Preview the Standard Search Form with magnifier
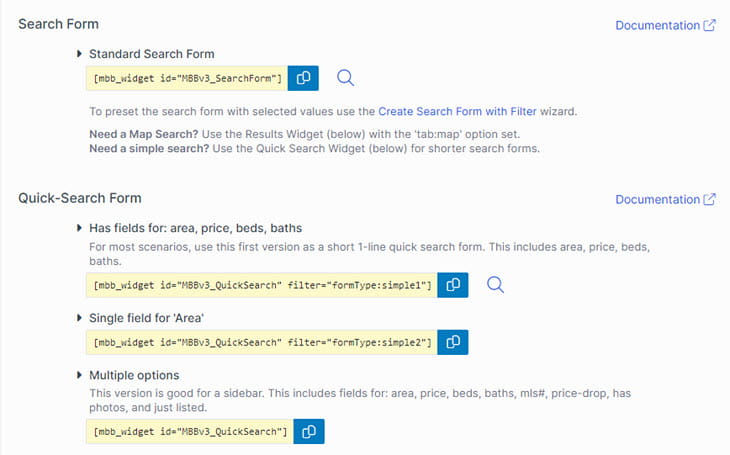This screenshot has height=455, width=730. 345,78
